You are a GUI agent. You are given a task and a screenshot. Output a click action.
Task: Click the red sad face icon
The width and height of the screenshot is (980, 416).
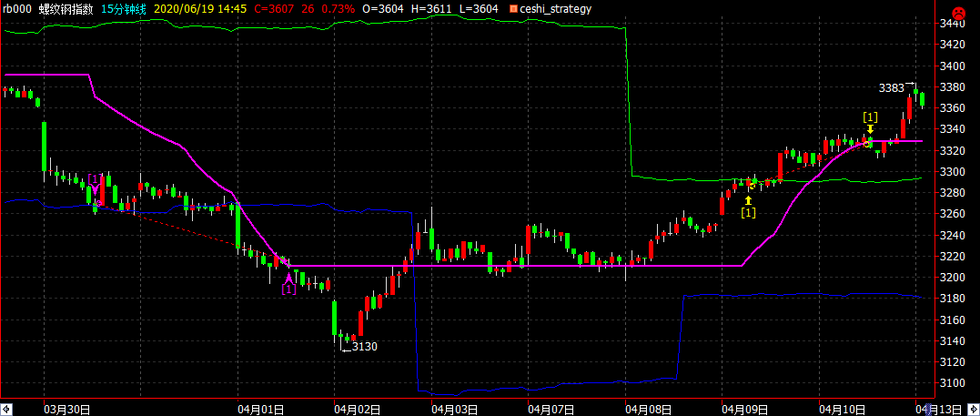[x=957, y=11]
